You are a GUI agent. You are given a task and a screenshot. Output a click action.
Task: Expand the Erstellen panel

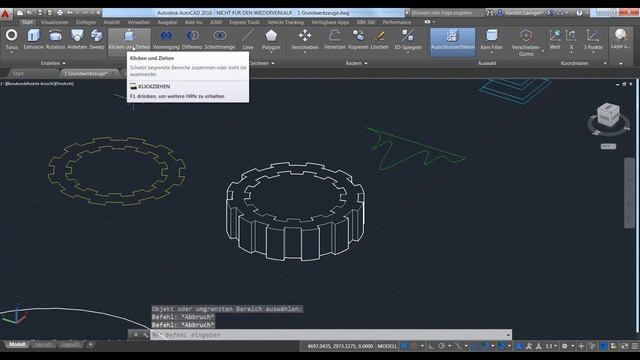click(53, 63)
